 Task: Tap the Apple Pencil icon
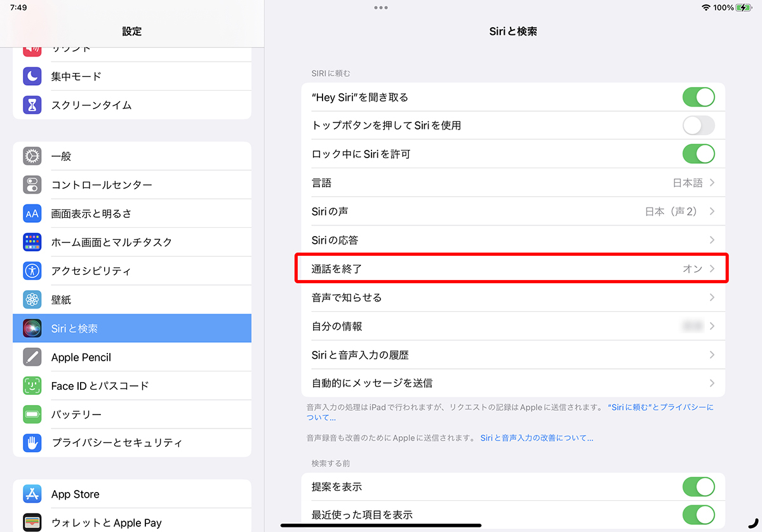(32, 357)
